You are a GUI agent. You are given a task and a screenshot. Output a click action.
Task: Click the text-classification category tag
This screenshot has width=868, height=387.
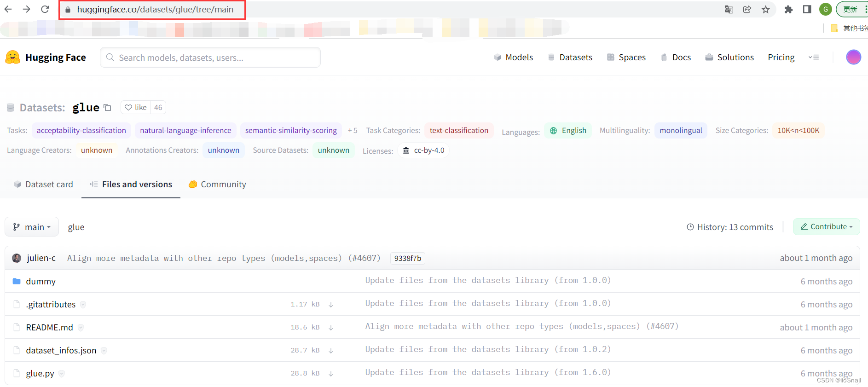[459, 130]
